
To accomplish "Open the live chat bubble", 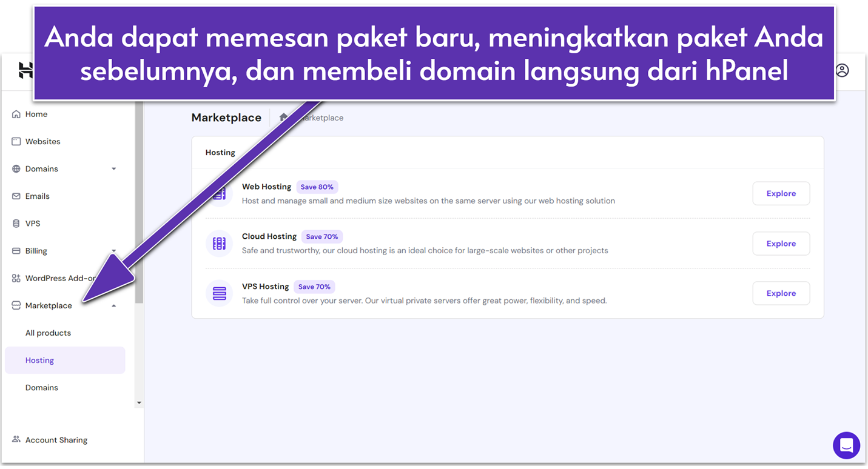I will coord(846,445).
